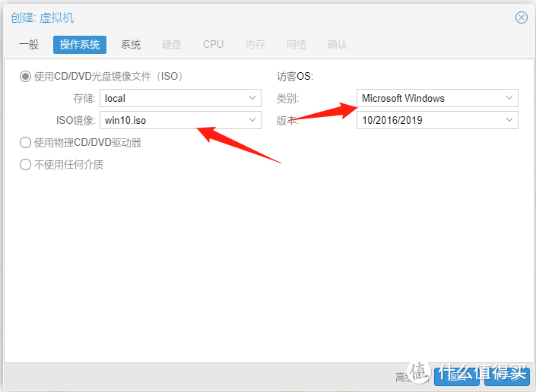Open the 确认 tab

(x=338, y=44)
